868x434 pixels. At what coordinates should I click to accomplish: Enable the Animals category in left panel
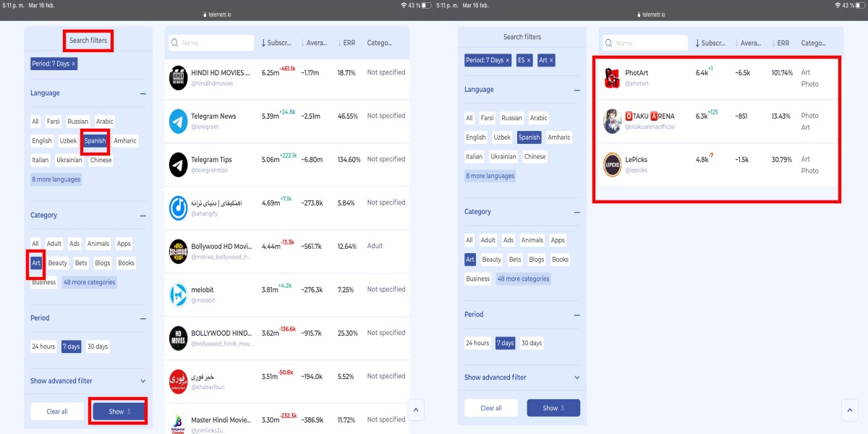[x=98, y=244]
